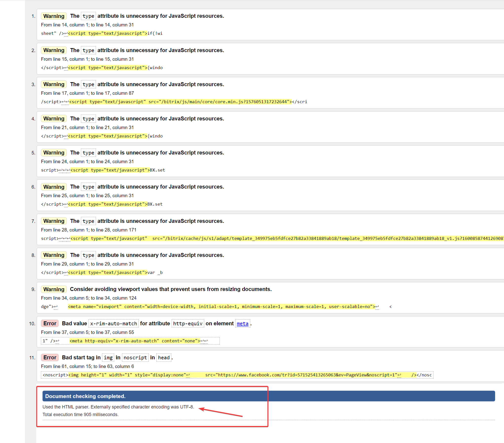
Task: Click the Warning badge on message 1
Action: (54, 16)
